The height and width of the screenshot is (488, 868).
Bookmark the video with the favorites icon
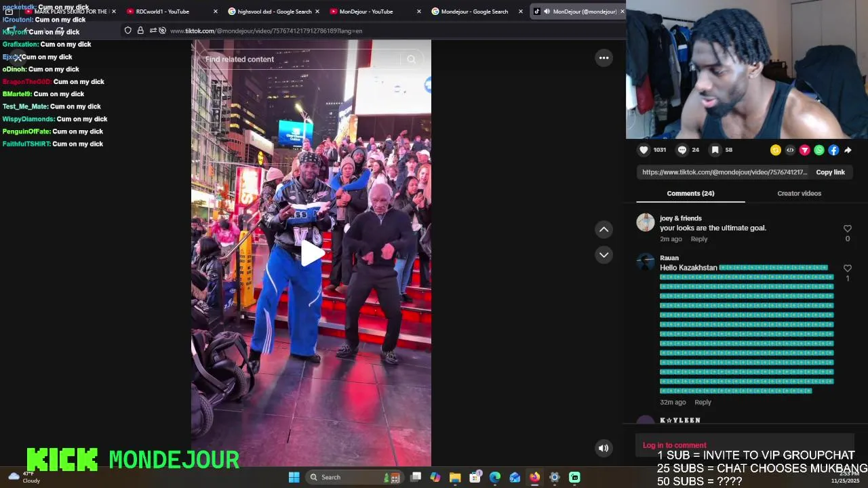tap(715, 150)
